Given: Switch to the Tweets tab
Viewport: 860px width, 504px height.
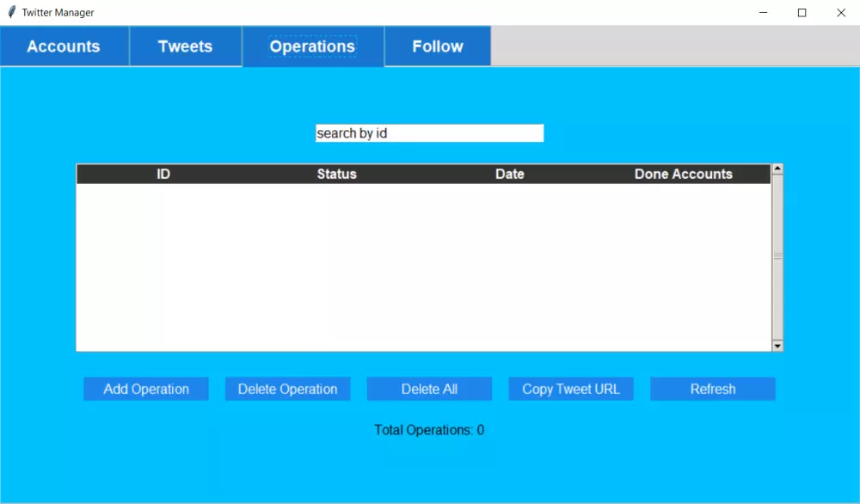Looking at the screenshot, I should (185, 46).
